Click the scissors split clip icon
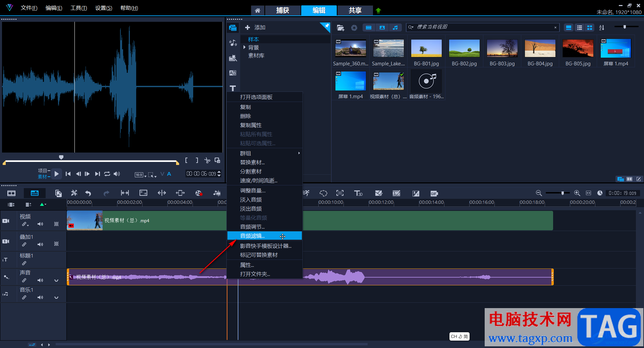Screen dimensions: 644x348 pyautogui.click(x=207, y=161)
